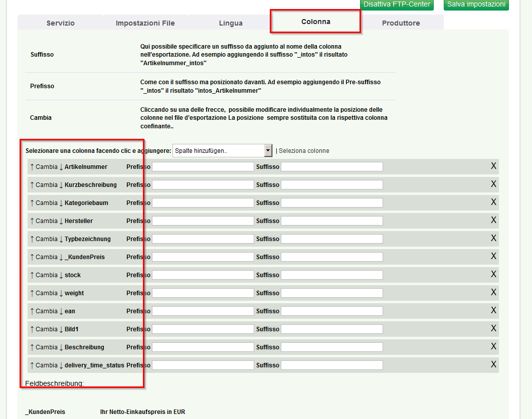Screen dimensions: 532x419
Task: Click down arrow for Kurzbeschreibung row
Action: (61, 185)
